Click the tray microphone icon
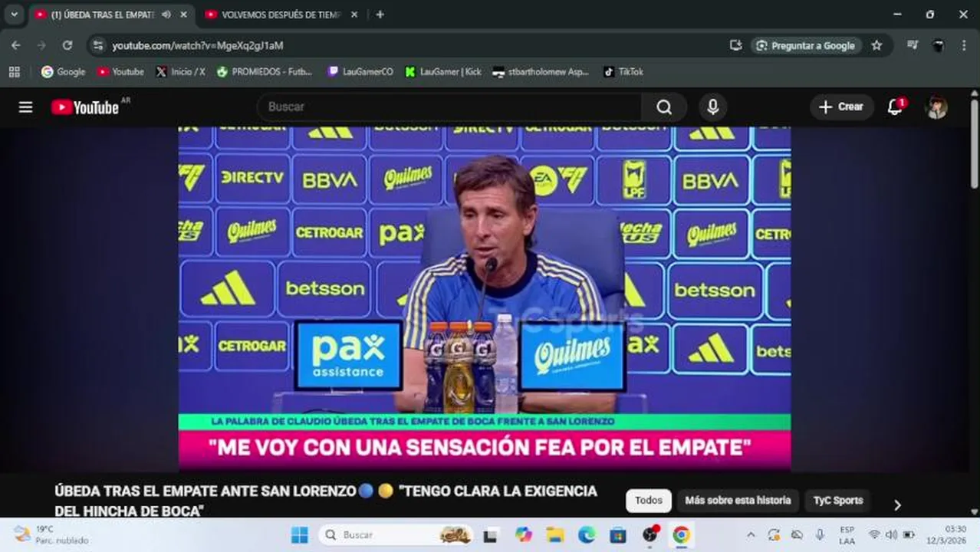 coord(820,535)
